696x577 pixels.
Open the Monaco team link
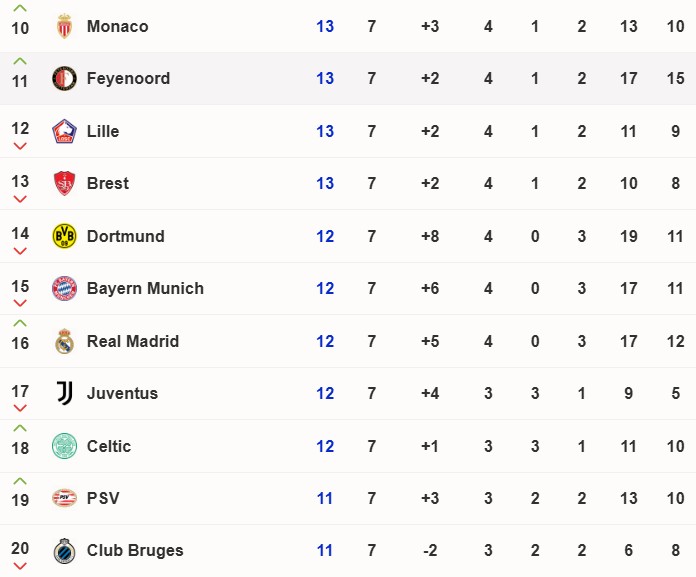(x=118, y=26)
